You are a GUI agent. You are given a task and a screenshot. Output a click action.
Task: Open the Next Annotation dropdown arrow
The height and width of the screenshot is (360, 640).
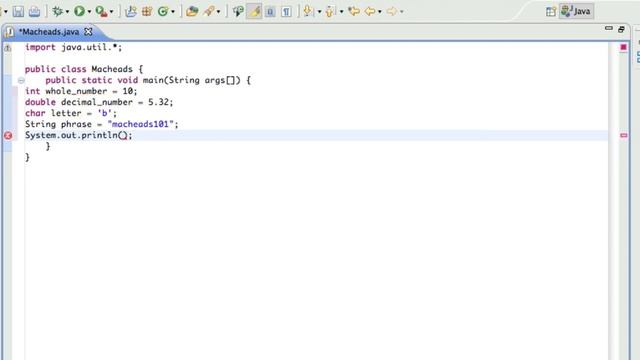point(319,12)
